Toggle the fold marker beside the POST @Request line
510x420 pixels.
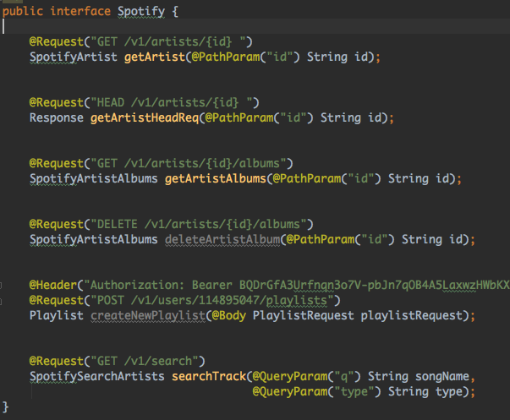1,302
